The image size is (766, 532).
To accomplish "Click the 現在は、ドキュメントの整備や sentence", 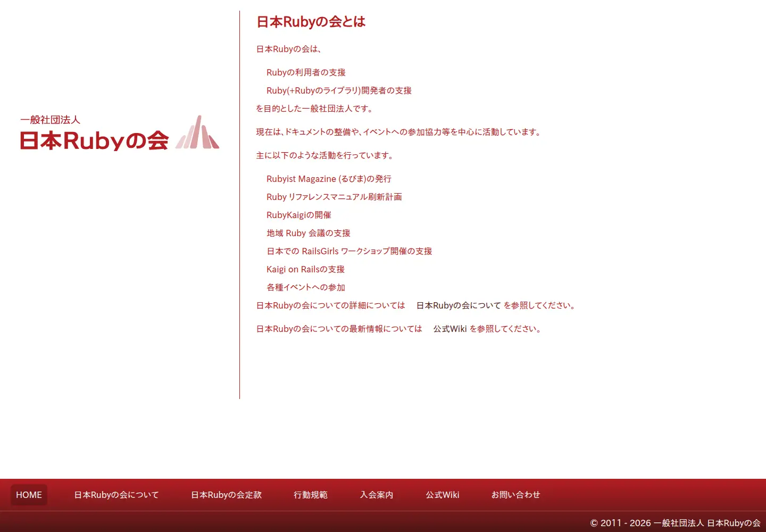I will [x=399, y=132].
